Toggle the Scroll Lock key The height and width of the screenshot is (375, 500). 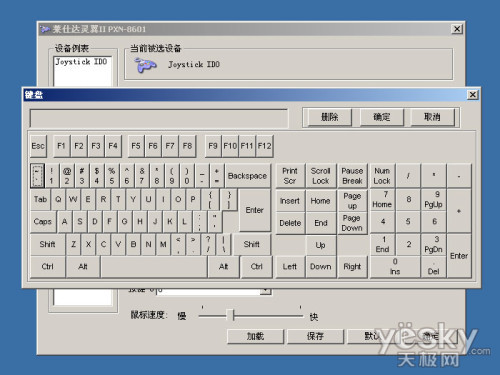point(321,176)
